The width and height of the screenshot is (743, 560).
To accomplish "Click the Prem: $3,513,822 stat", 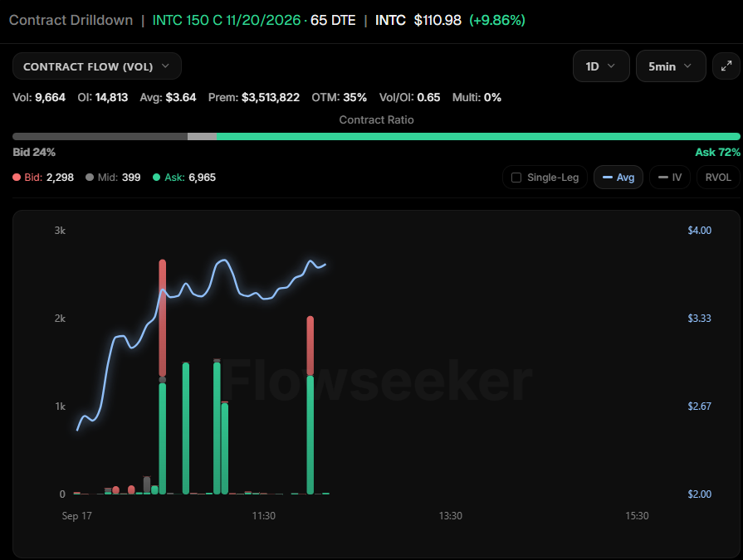I will tap(254, 98).
